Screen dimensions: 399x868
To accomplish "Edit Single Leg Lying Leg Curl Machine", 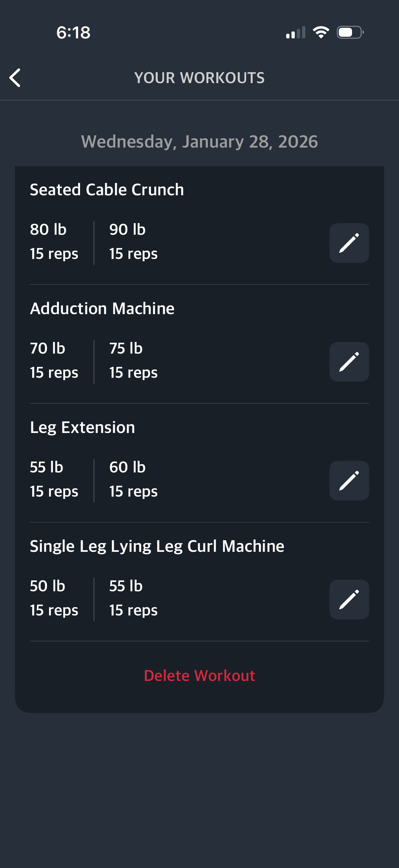I will pos(349,600).
